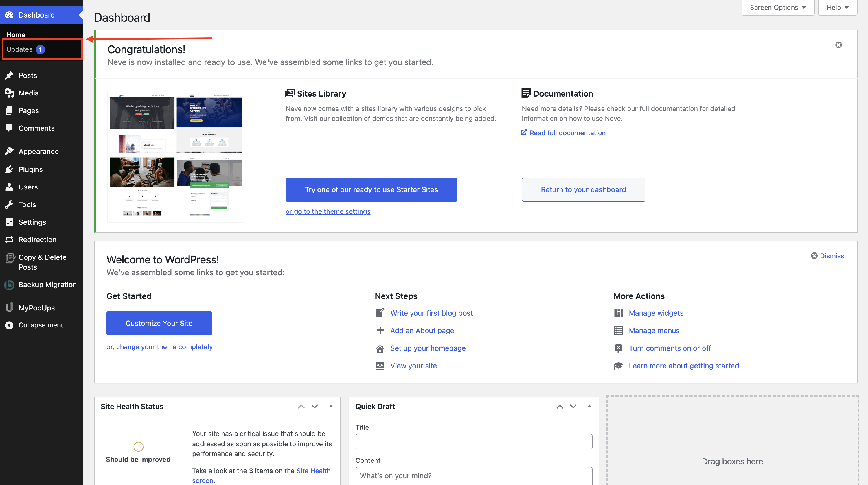Click the Customize Your Site button
868x485 pixels.
pos(159,323)
